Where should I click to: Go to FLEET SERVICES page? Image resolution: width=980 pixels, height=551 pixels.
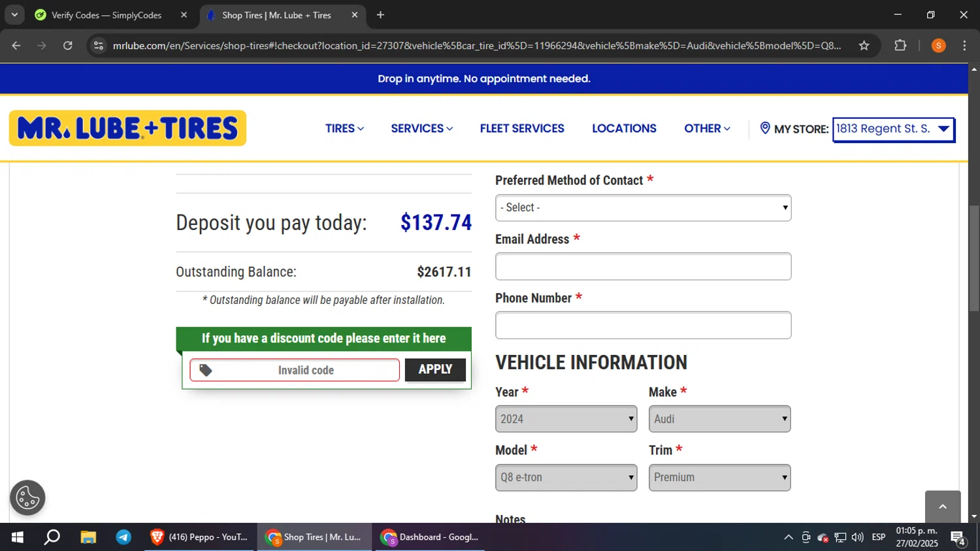522,129
